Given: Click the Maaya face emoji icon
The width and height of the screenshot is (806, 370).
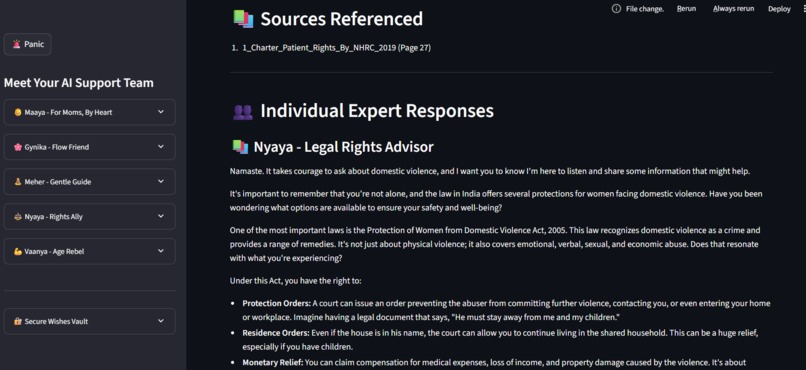Looking at the screenshot, I should [17, 112].
